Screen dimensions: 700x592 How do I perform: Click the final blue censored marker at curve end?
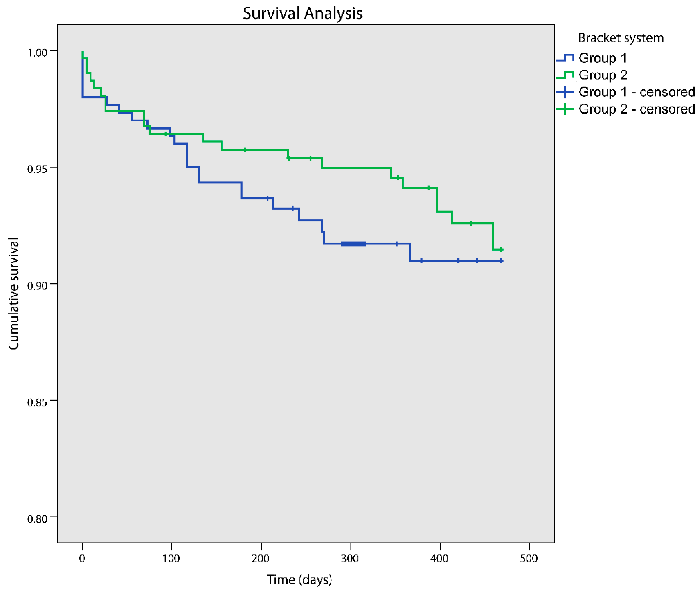(501, 261)
